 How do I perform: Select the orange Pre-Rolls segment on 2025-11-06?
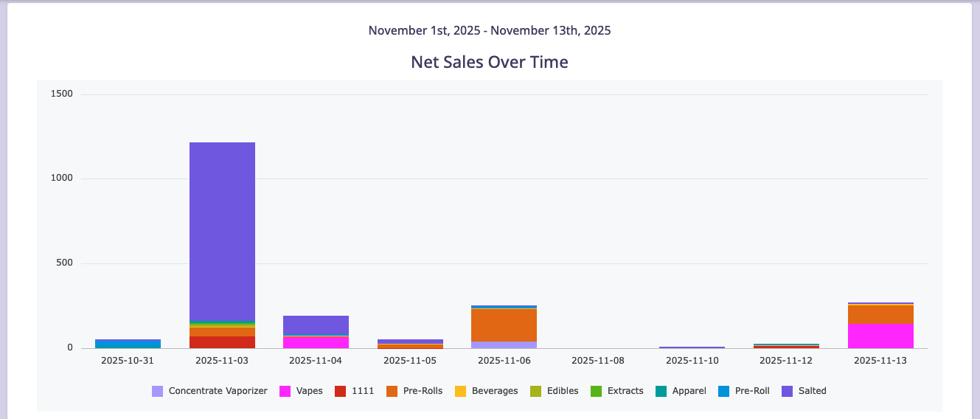click(504, 325)
